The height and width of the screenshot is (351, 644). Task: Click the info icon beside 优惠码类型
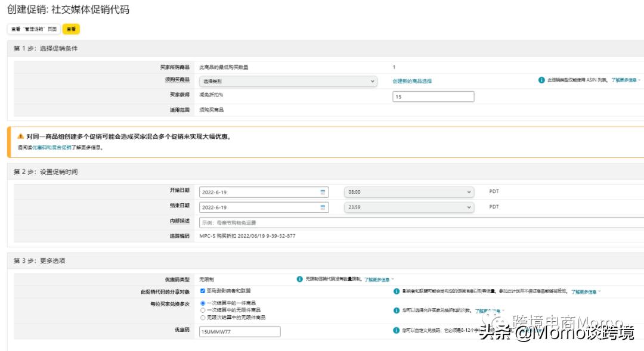click(299, 278)
